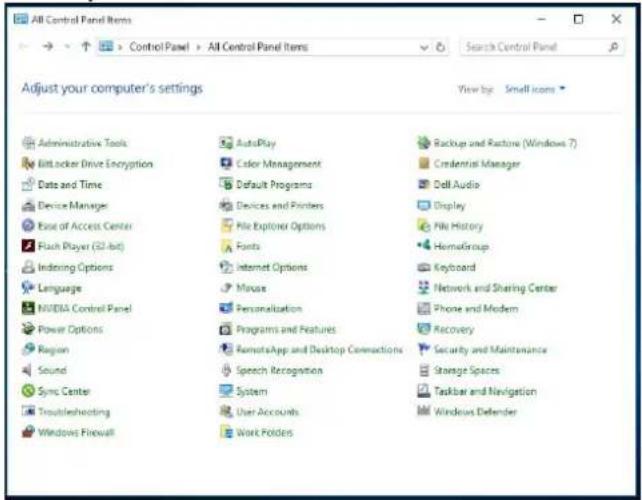The width and height of the screenshot is (642, 500).
Task: Click the Flash Player (32-bit) icon
Action: (x=28, y=246)
